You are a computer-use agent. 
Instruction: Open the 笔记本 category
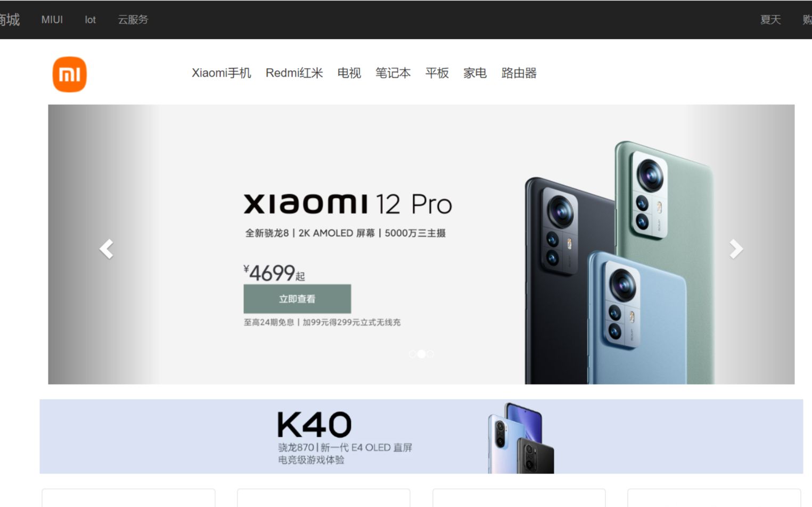(393, 73)
